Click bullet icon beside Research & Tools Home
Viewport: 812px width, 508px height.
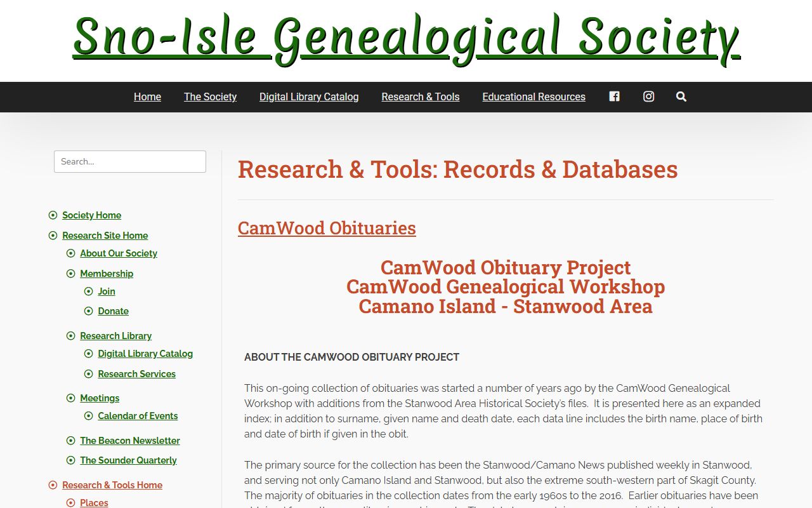click(x=53, y=485)
